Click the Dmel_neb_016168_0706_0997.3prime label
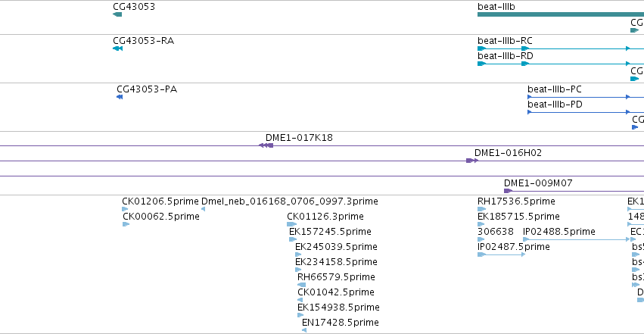 point(290,201)
